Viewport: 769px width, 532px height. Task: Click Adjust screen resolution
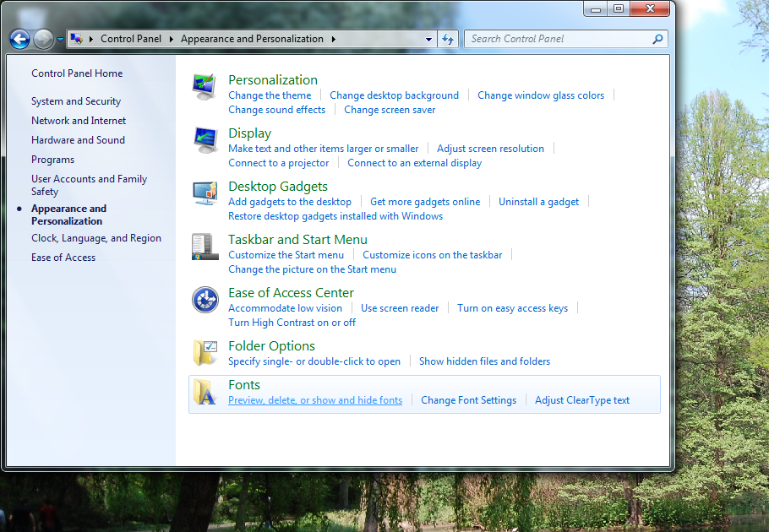coord(490,149)
